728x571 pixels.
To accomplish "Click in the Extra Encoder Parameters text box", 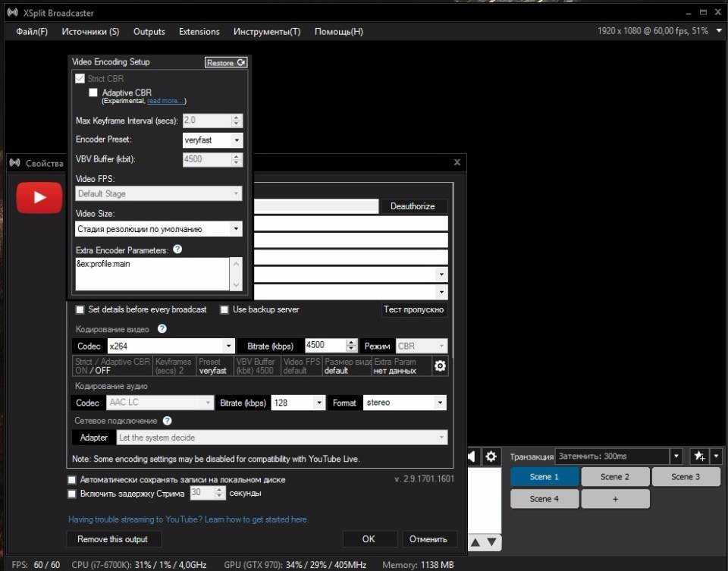I will click(x=152, y=274).
